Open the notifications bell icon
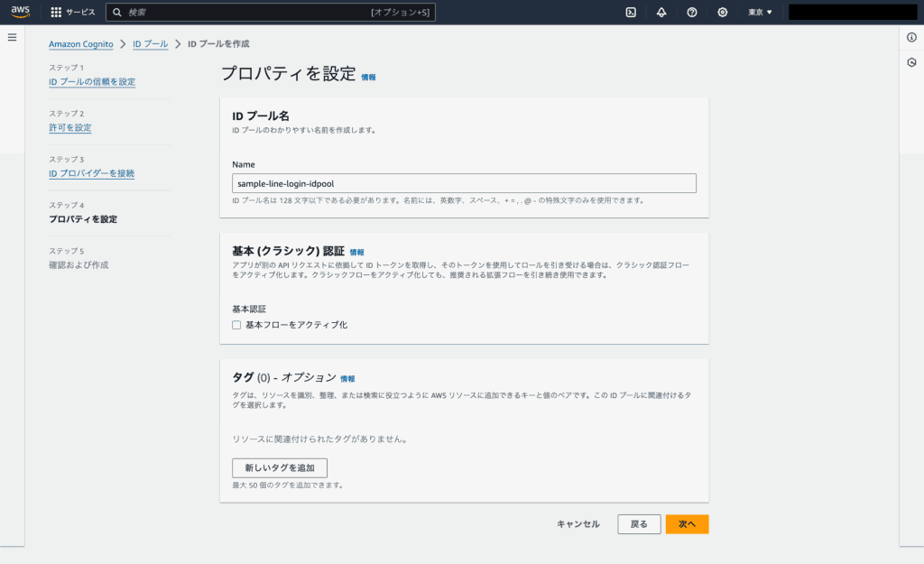Viewport: 924px width, 564px height. click(x=661, y=13)
